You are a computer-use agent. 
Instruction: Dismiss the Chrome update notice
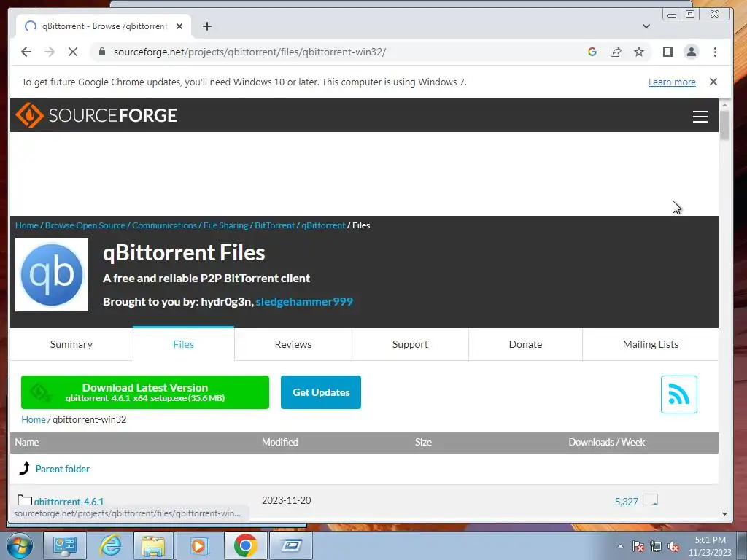click(713, 82)
